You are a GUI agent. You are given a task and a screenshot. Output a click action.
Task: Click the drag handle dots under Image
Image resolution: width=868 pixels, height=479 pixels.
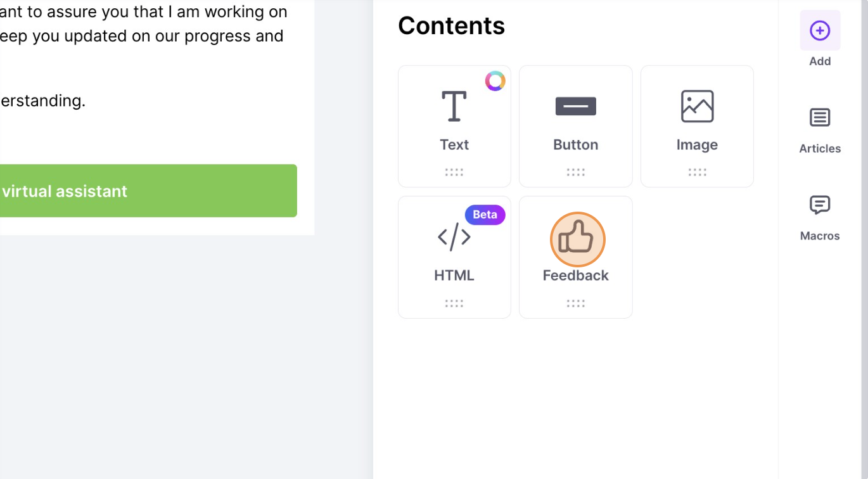click(697, 172)
